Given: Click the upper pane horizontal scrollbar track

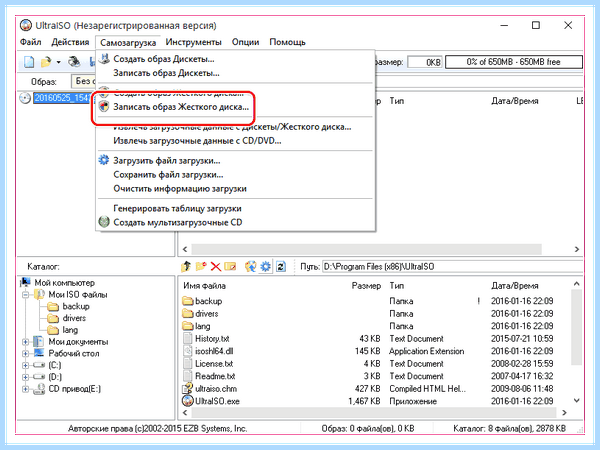Looking at the screenshot, I should click(366, 249).
